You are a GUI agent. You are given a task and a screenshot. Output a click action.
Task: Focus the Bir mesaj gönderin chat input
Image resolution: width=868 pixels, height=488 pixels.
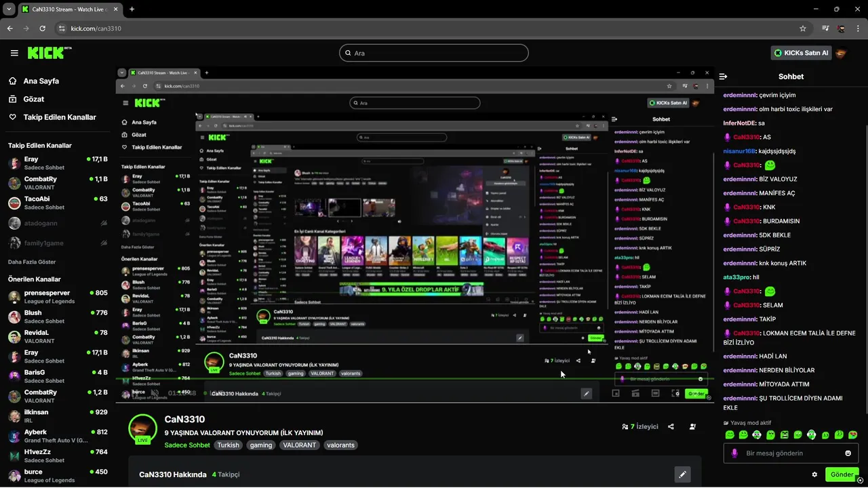pyautogui.click(x=791, y=453)
